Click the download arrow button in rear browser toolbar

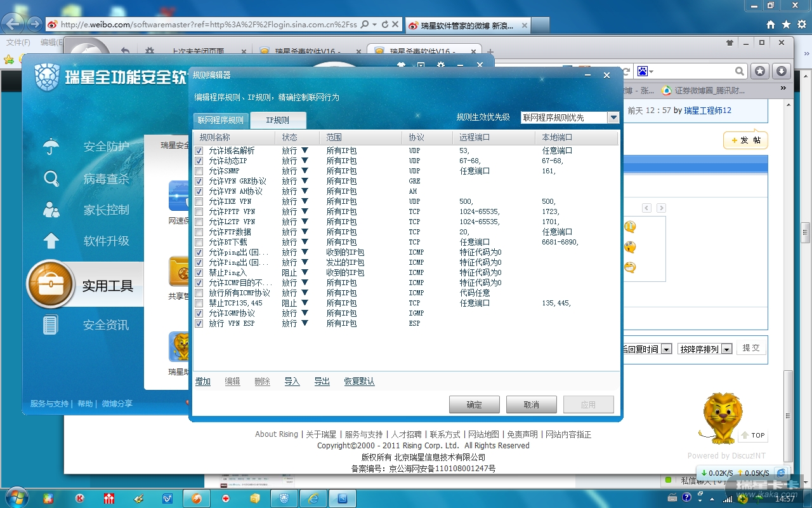point(782,71)
